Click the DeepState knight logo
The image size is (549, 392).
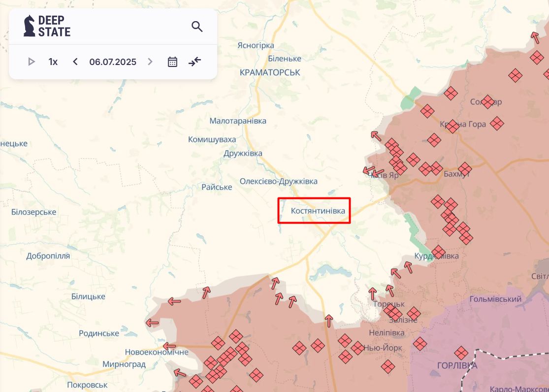[30, 26]
